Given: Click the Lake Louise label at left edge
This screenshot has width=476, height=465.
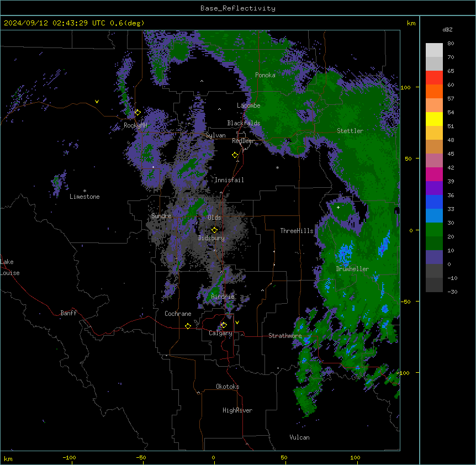Looking at the screenshot, I should [x=10, y=267].
